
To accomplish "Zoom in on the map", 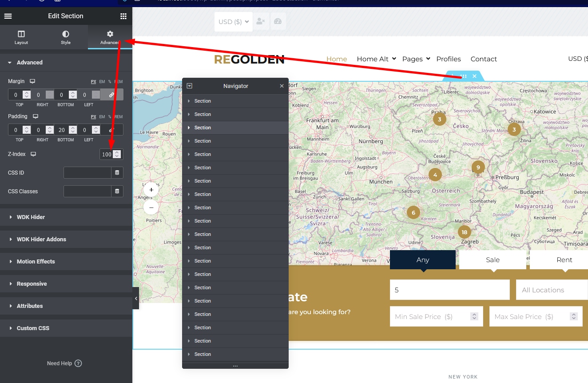I will (151, 190).
